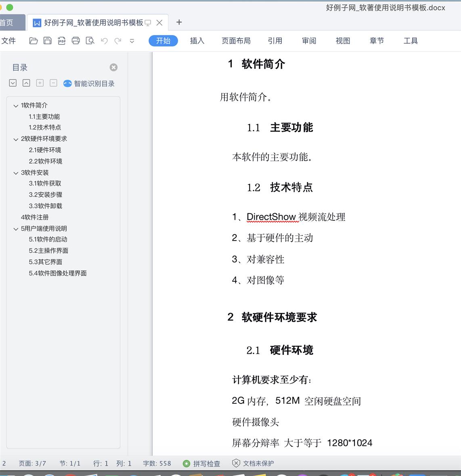Screen dimensions: 461x476
Task: Open the 文件 menu
Action: 8,41
